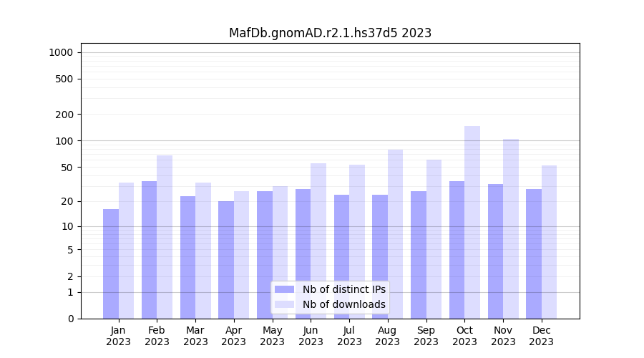Click the 'Nb of distinct IPs' legend swatch
Screen dimensions: 644x358
pos(284,289)
